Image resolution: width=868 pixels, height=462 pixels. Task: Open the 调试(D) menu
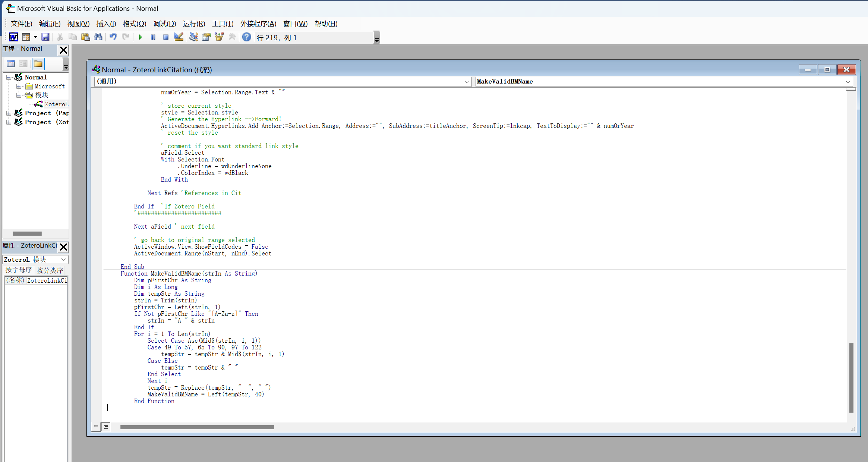[164, 24]
